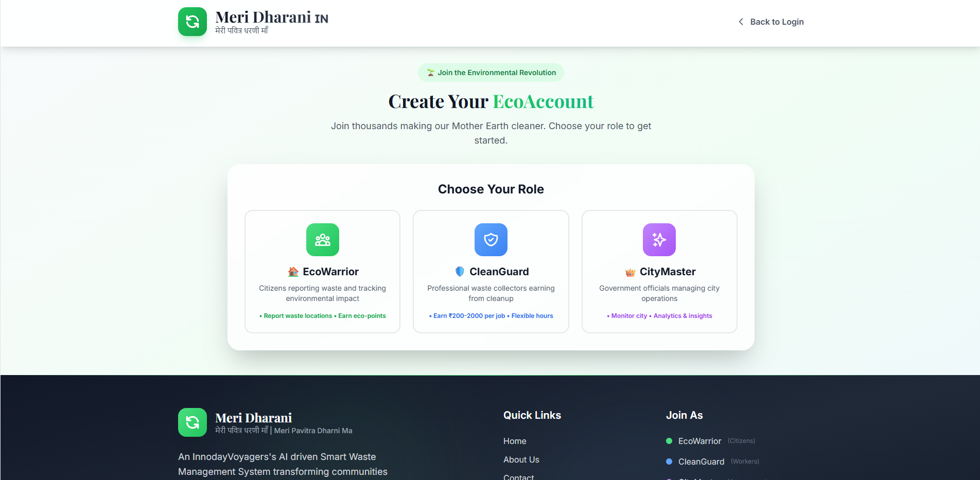Click the blue CleanGuard shield icon

(491, 240)
